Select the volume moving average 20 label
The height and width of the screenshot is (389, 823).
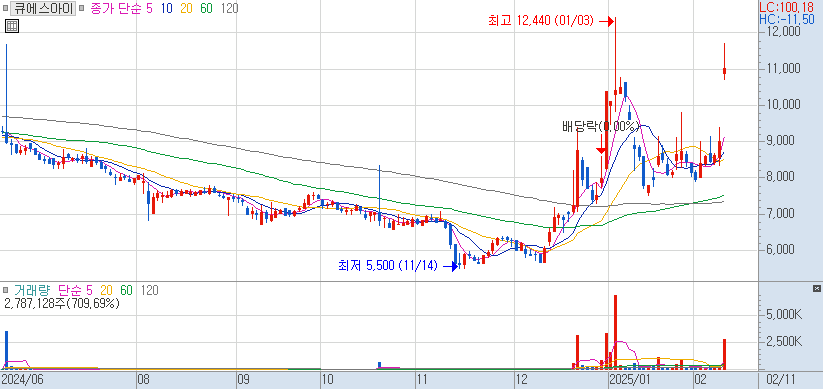coord(107,290)
